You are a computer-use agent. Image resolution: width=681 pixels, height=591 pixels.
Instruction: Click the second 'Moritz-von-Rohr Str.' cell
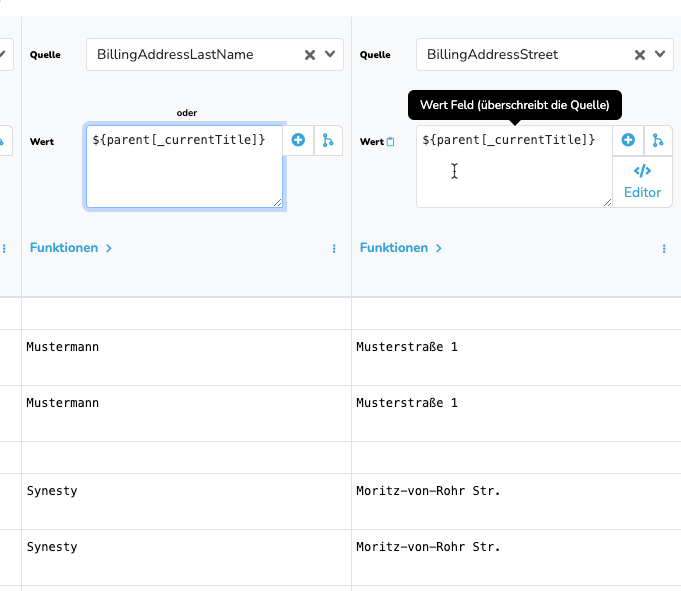[x=516, y=558]
